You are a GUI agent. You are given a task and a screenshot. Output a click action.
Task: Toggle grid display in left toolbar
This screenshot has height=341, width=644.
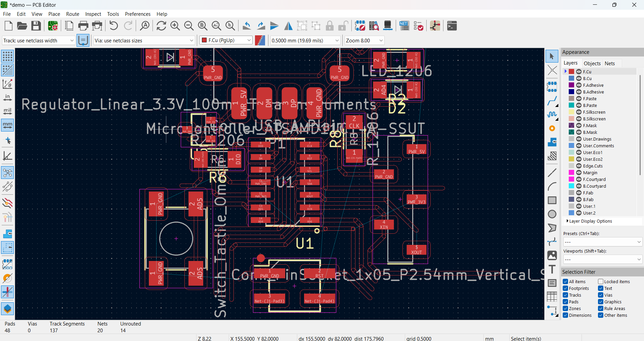pyautogui.click(x=7, y=56)
